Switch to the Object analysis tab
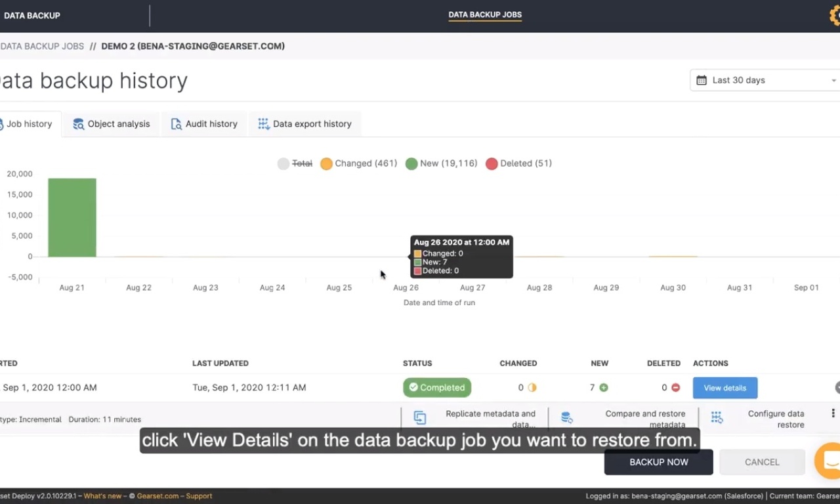 point(112,124)
